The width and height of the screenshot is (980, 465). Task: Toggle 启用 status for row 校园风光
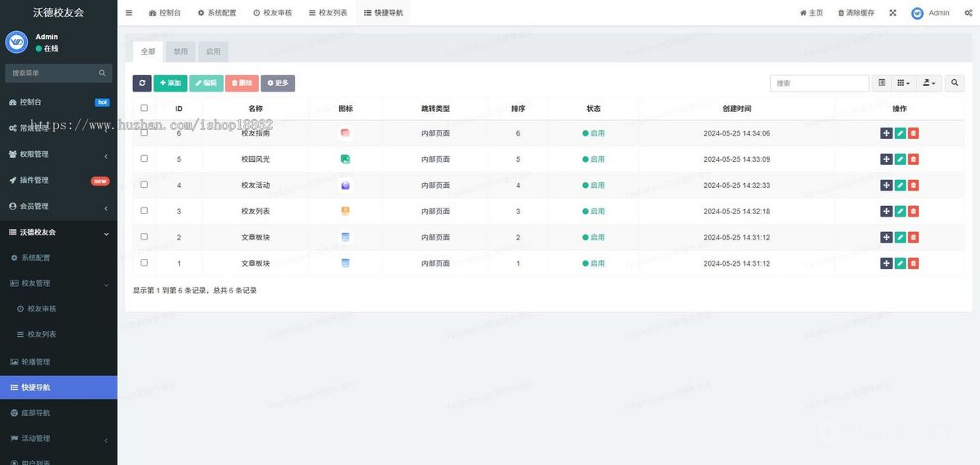pyautogui.click(x=594, y=159)
